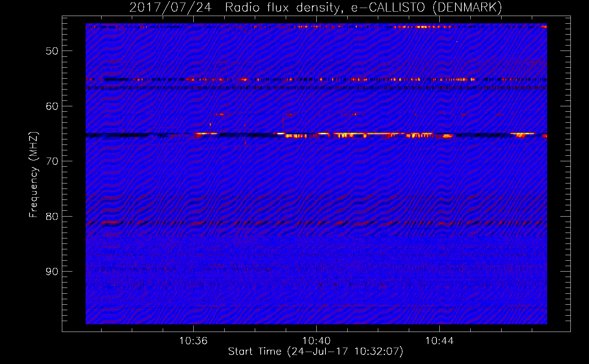Screen dimensions: 589x364
Task: Click the 50 frequency tick label
Action: (52, 51)
